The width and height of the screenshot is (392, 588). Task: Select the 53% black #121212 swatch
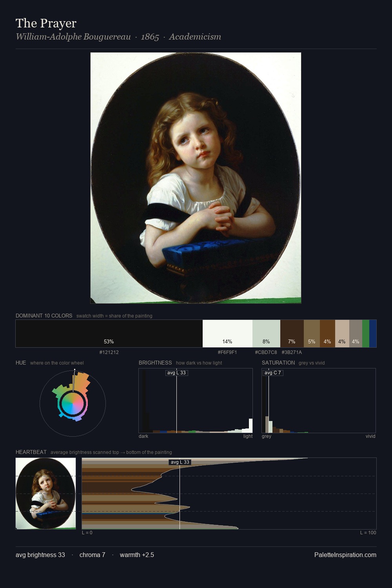tap(109, 334)
